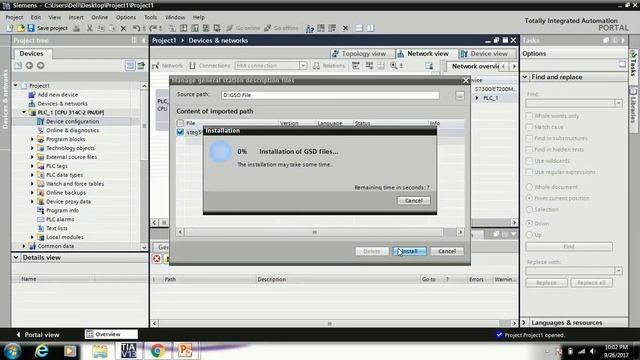Image resolution: width=640 pixels, height=360 pixels.
Task: Expand Program blocks tree node
Action: pyautogui.click(x=32, y=139)
